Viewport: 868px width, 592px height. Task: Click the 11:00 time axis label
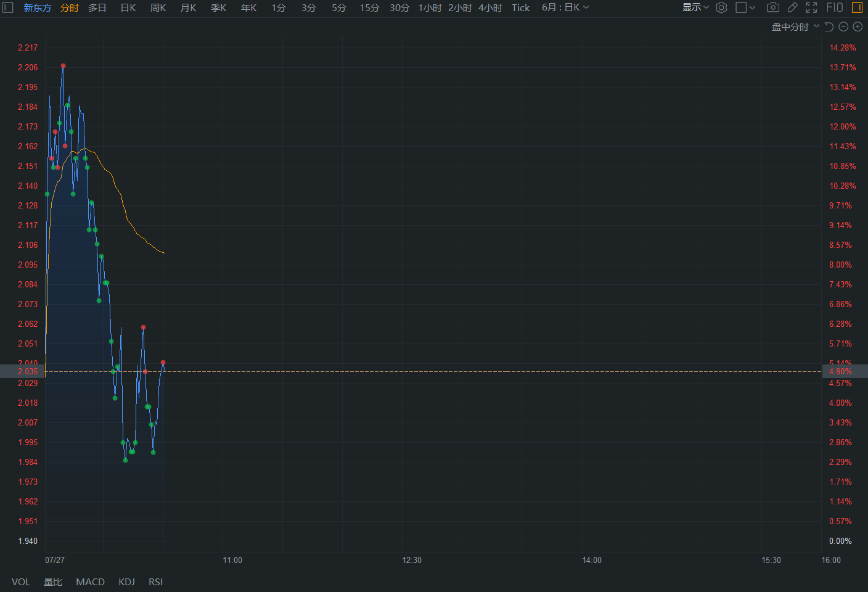pyautogui.click(x=232, y=560)
